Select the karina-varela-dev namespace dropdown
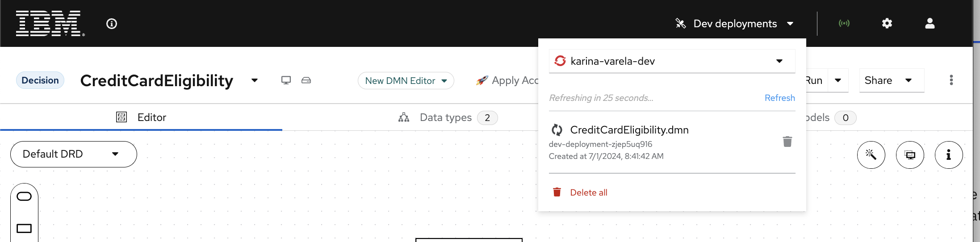This screenshot has width=980, height=242. pos(672,61)
